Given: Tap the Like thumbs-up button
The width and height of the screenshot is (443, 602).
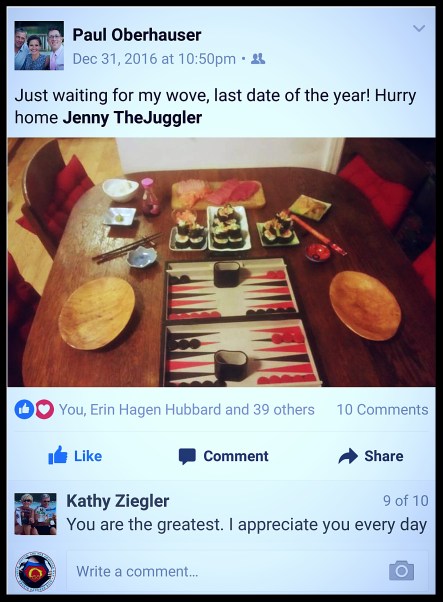Looking at the screenshot, I should [75, 456].
